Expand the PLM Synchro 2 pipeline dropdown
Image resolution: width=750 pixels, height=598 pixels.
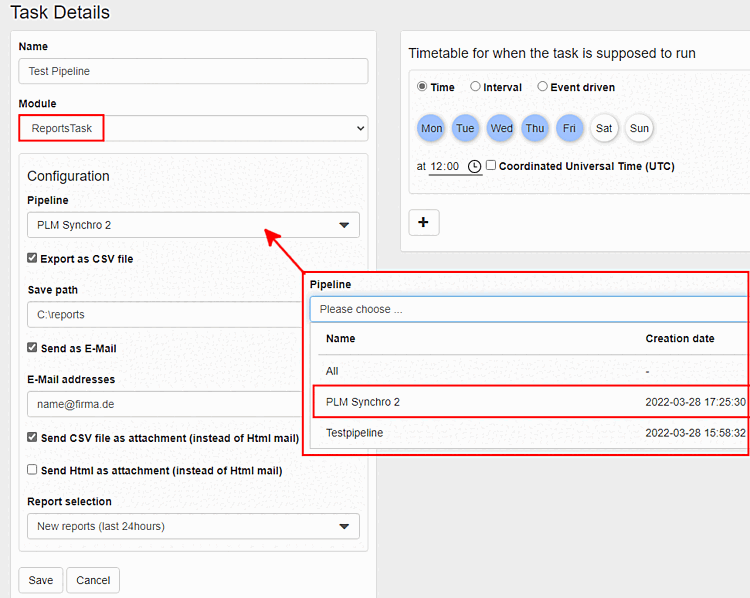coord(193,225)
